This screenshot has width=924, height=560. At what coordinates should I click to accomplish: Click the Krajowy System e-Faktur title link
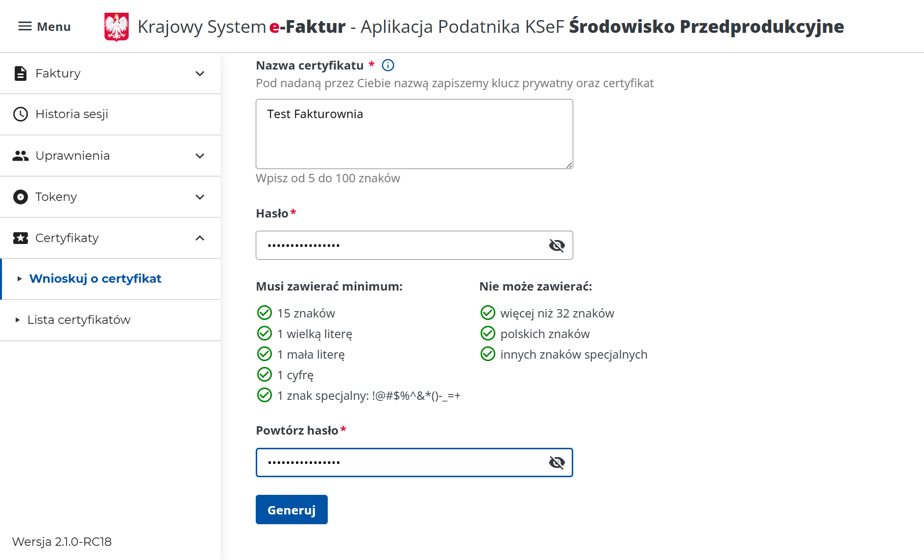coord(241,26)
